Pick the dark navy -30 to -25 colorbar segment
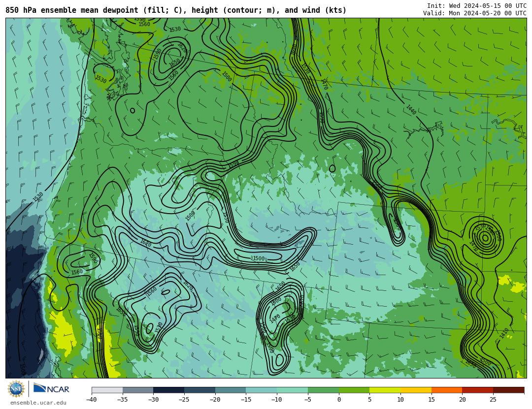532x409 pixels. [x=169, y=390]
